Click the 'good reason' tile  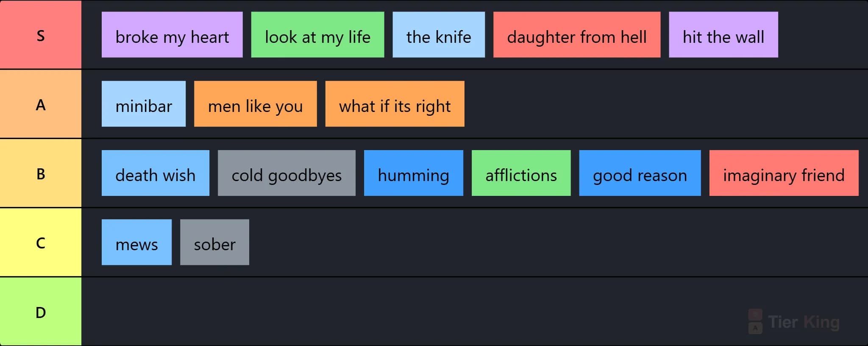pyautogui.click(x=640, y=173)
